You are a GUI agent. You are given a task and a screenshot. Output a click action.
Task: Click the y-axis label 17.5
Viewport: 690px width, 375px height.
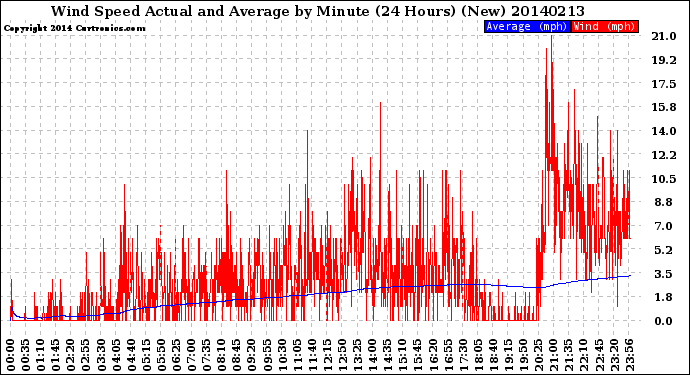tap(664, 84)
